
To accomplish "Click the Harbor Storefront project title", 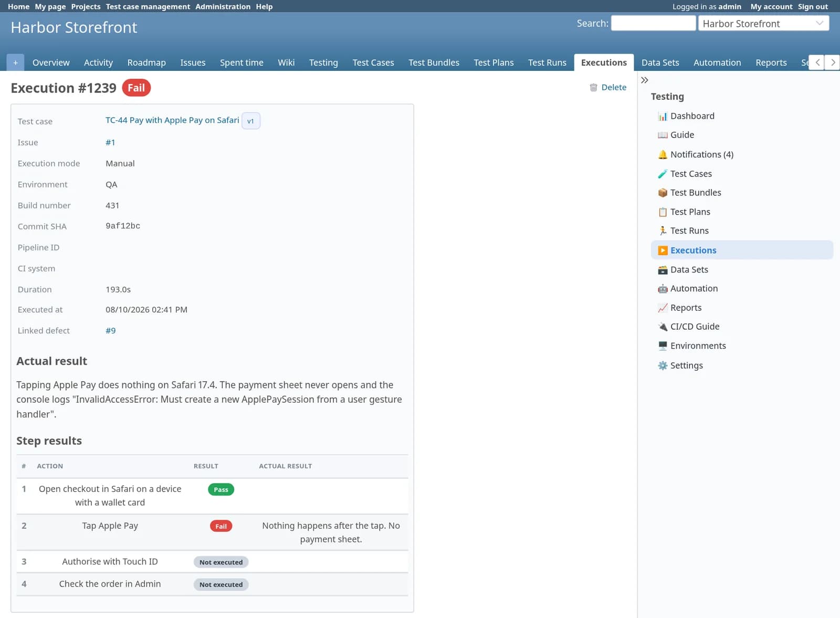I will pos(74,27).
